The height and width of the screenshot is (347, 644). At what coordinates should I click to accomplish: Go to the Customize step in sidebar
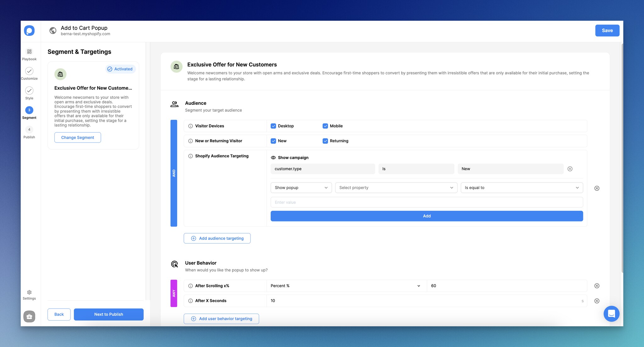coord(29,71)
